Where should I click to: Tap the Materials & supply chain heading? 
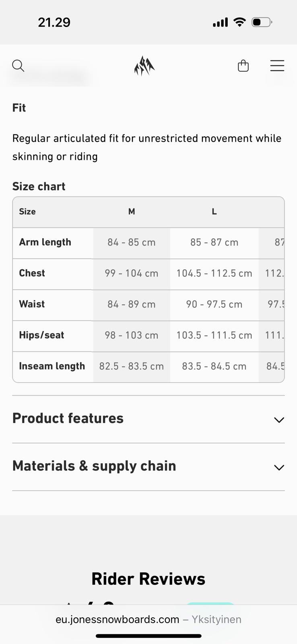click(x=94, y=466)
